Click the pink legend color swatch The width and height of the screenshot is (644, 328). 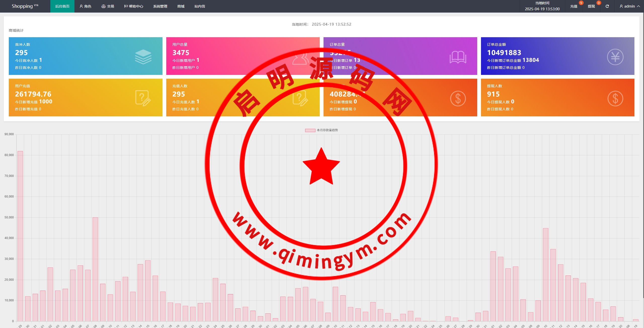tap(310, 130)
